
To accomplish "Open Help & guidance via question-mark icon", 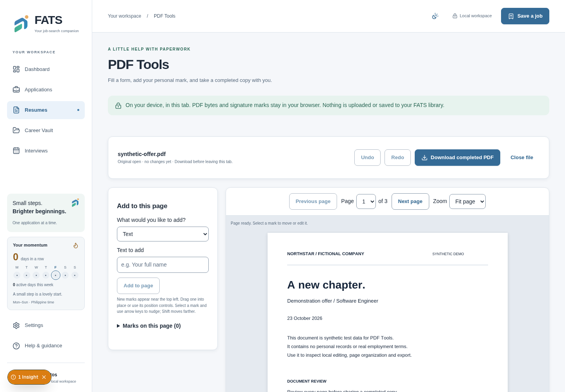I will click(x=16, y=346).
